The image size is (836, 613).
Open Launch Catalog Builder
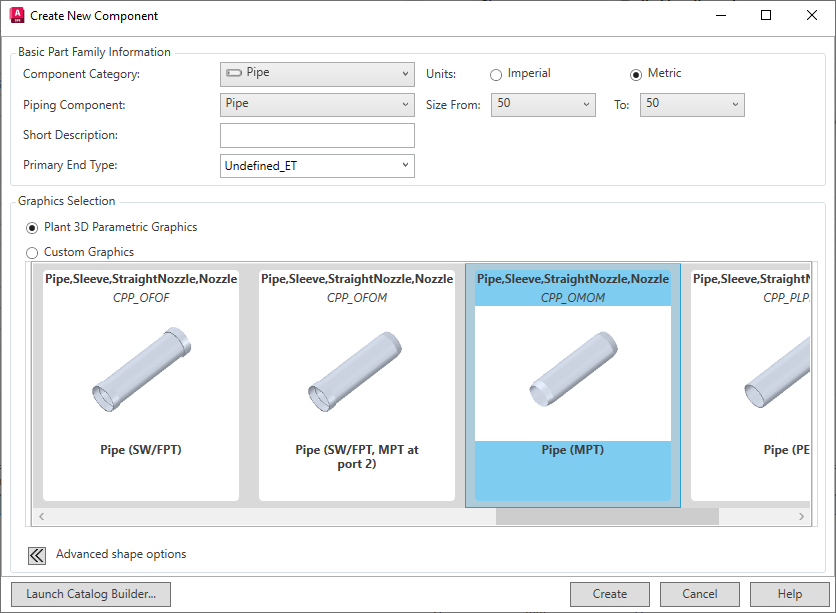tap(90, 594)
